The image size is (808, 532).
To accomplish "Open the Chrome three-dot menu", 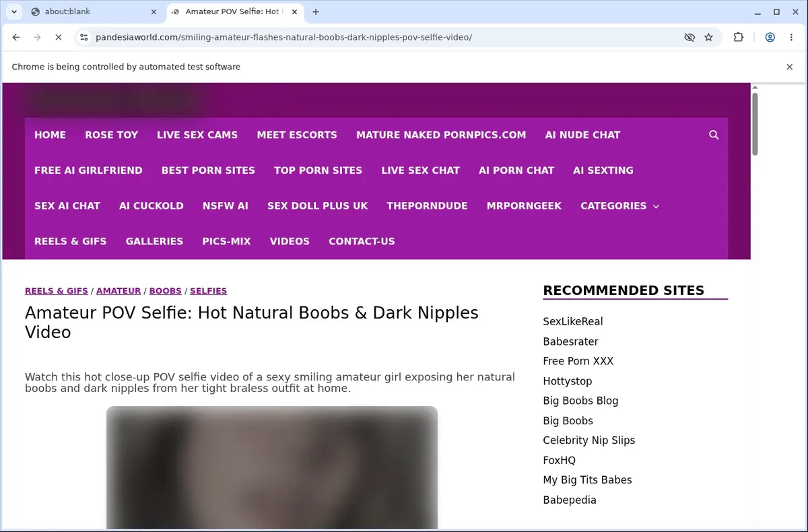I will [790, 37].
